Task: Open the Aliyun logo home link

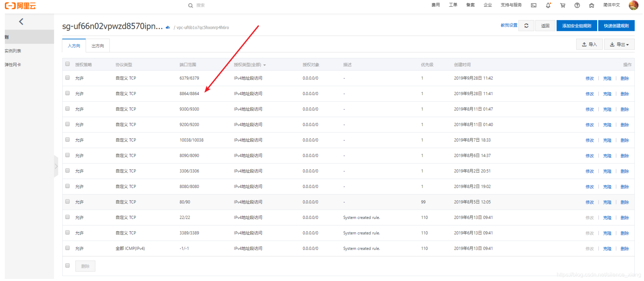Action: coord(20,6)
